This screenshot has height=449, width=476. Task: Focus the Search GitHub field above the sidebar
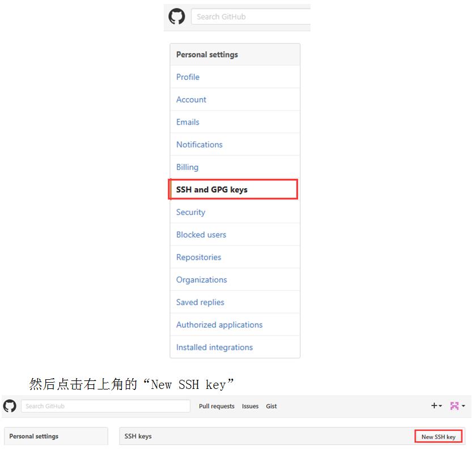point(250,16)
